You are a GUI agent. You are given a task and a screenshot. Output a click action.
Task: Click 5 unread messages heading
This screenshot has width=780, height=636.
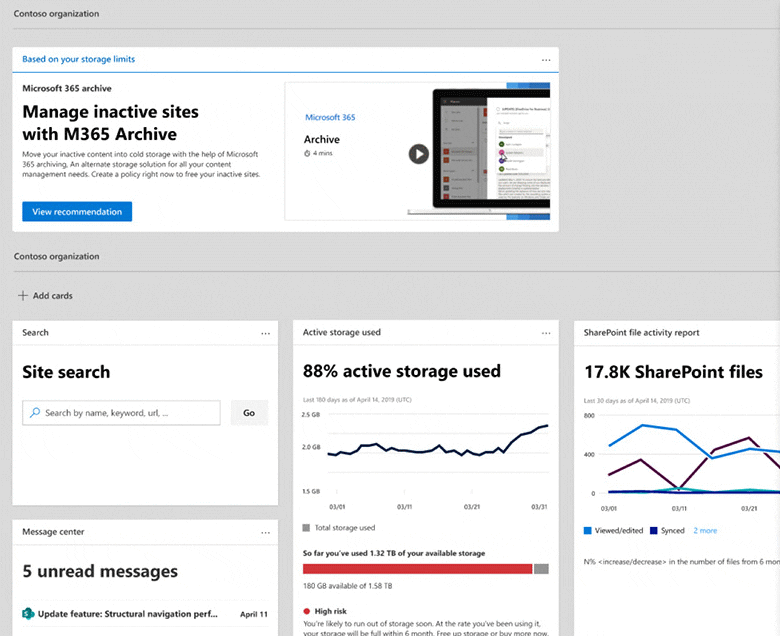100,571
